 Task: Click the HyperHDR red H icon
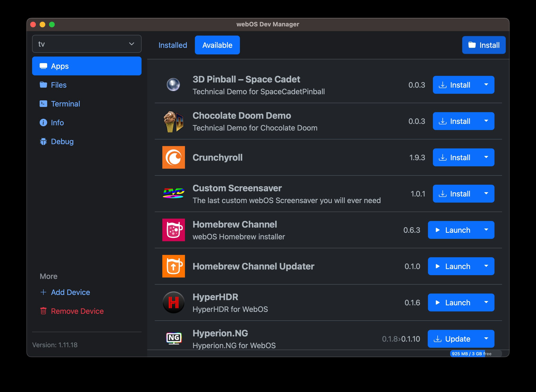click(x=173, y=302)
